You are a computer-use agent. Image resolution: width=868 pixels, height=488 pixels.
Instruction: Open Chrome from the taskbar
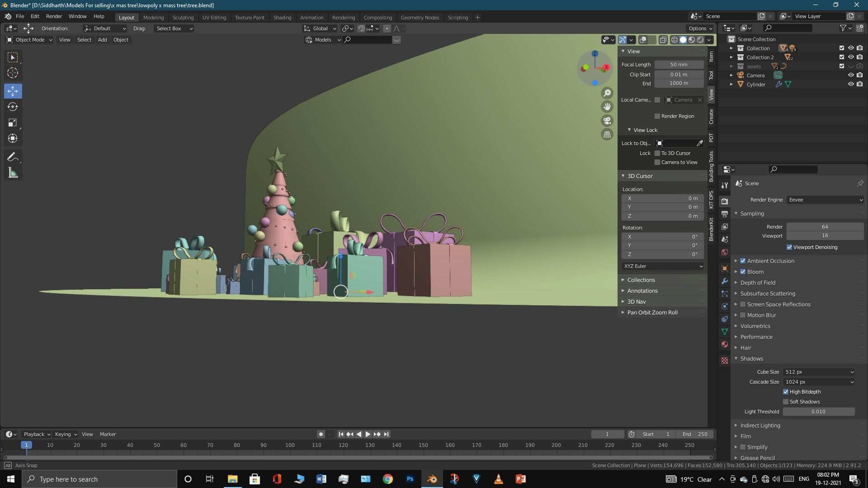click(x=388, y=479)
